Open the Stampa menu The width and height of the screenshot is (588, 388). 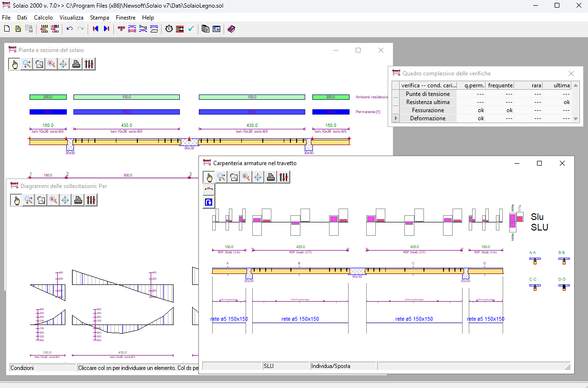click(99, 18)
